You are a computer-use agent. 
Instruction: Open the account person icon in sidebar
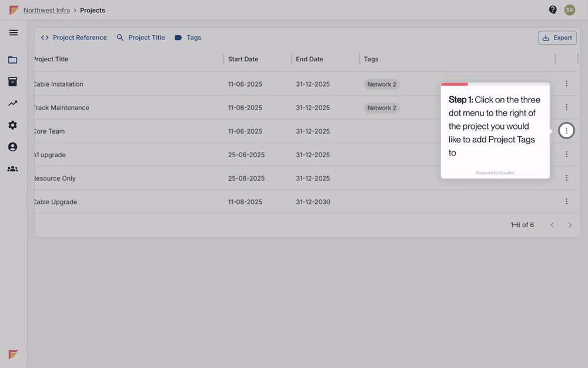tap(13, 147)
